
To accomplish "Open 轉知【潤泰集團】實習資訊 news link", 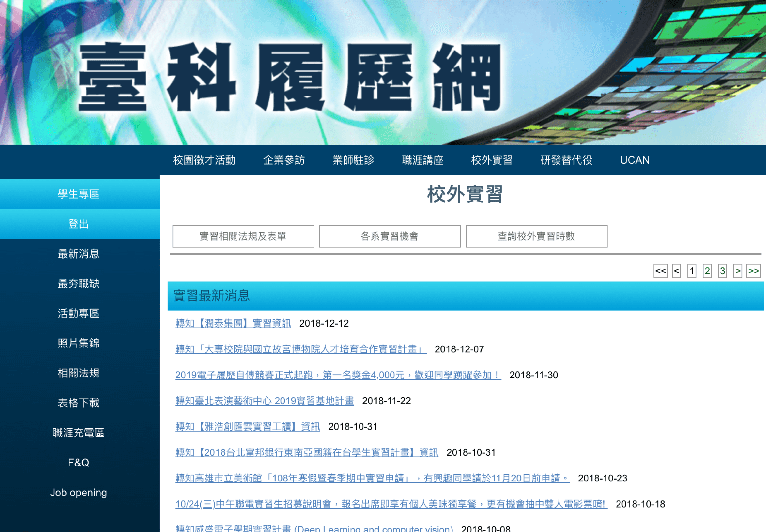I will (233, 323).
